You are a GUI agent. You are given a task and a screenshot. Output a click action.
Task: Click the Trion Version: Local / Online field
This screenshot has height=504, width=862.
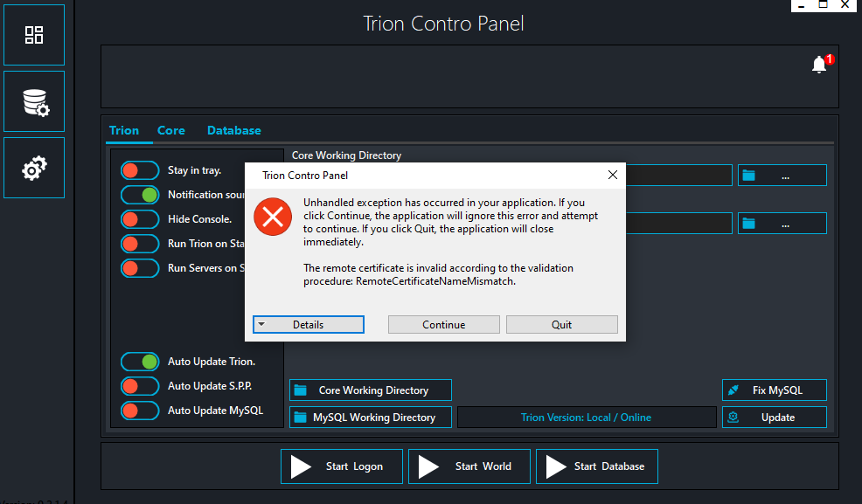click(x=587, y=418)
